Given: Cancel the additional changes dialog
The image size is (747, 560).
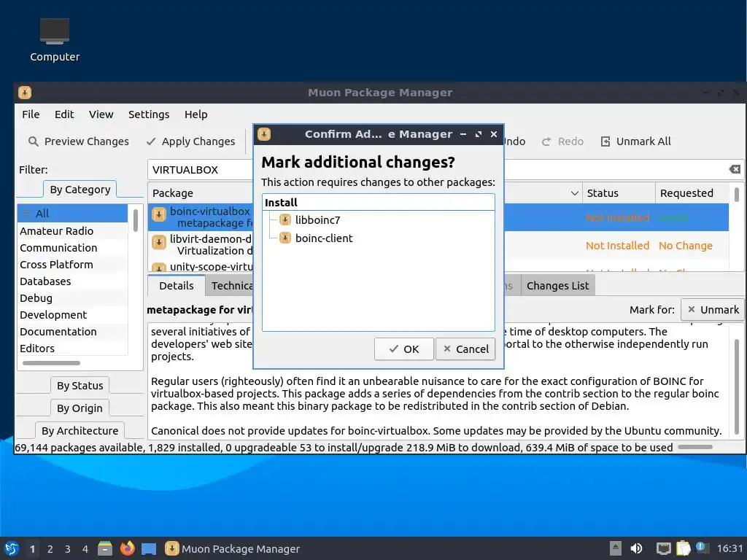Looking at the screenshot, I should point(465,349).
